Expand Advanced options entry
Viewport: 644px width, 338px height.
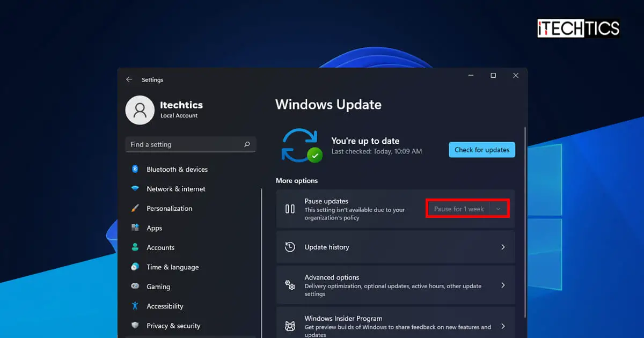395,285
